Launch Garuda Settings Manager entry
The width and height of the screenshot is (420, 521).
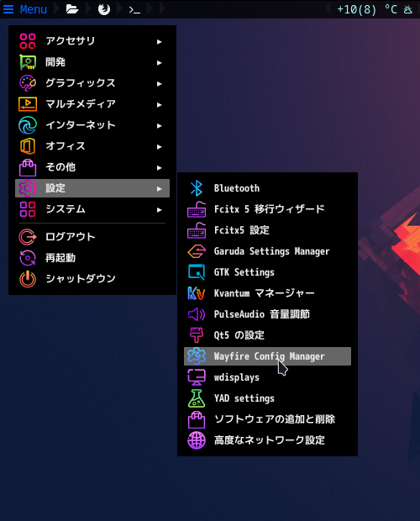pyautogui.click(x=267, y=251)
